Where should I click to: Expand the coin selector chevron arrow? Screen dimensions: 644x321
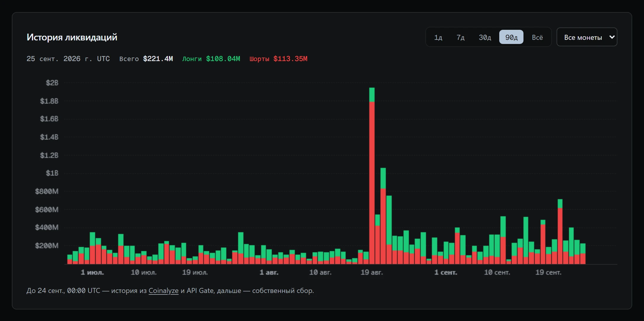(x=612, y=37)
